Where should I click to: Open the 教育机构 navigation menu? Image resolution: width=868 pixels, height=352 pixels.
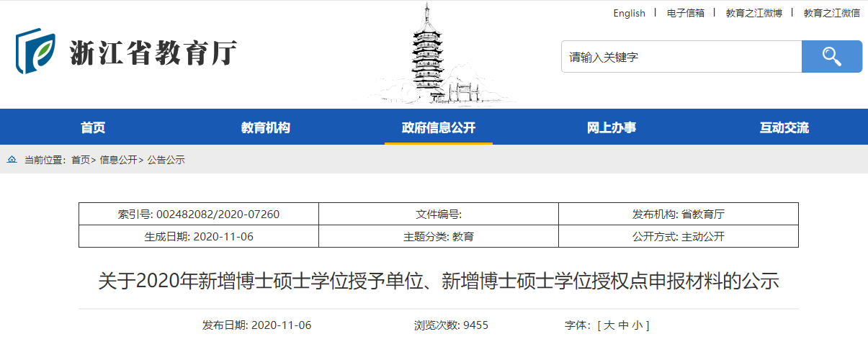pyautogui.click(x=266, y=128)
